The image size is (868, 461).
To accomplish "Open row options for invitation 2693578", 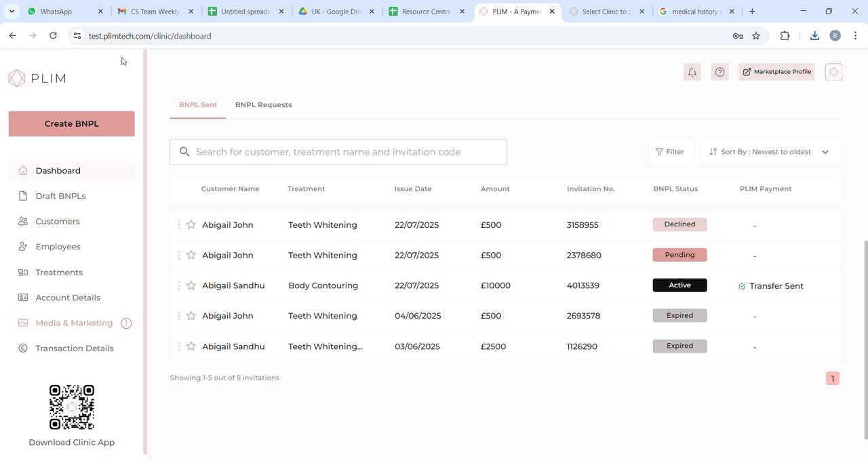I will coord(179,316).
